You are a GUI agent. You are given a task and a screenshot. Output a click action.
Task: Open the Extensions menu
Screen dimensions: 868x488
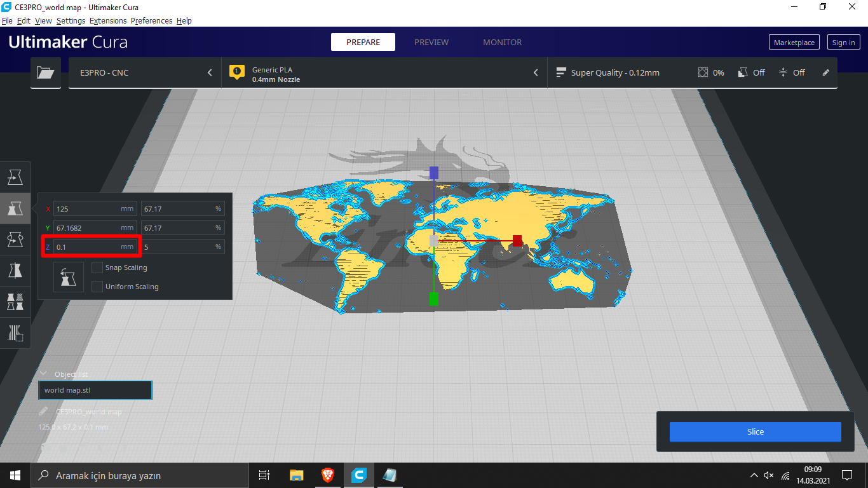[x=108, y=20]
